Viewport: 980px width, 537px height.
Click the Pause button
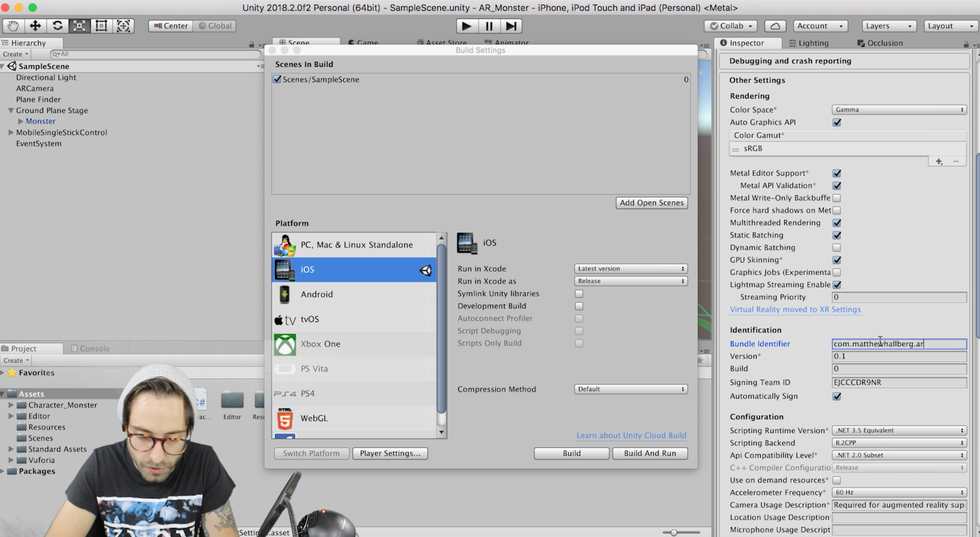(489, 26)
